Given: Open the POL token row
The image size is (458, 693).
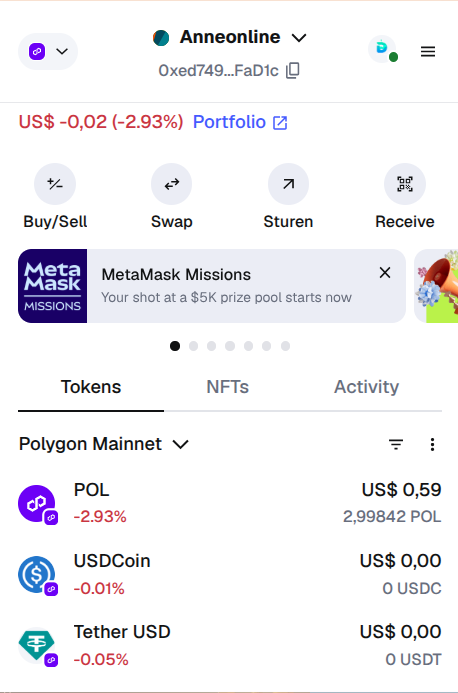Looking at the screenshot, I should coord(229,503).
